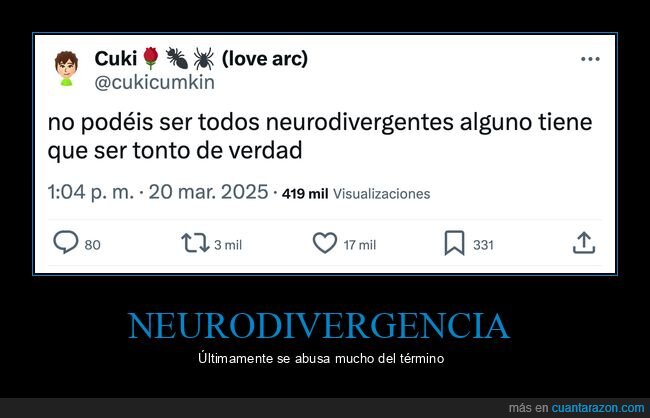Like the tweet with heart icon
Image resolution: width=650 pixels, height=418 pixels.
pyautogui.click(x=325, y=243)
